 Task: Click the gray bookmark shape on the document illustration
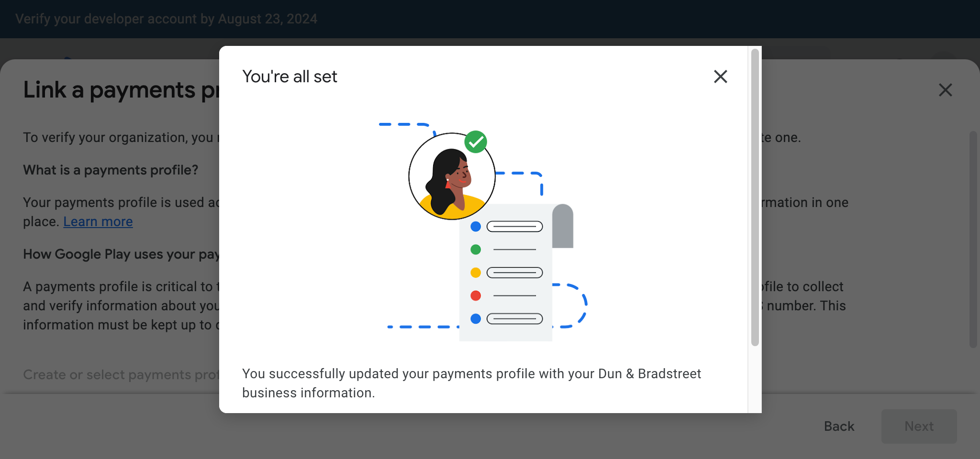(563, 225)
